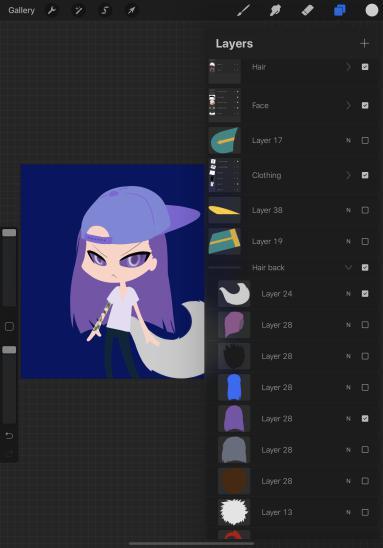Enable the blue Layer 28 checkbox
The height and width of the screenshot is (548, 383).
365,387
